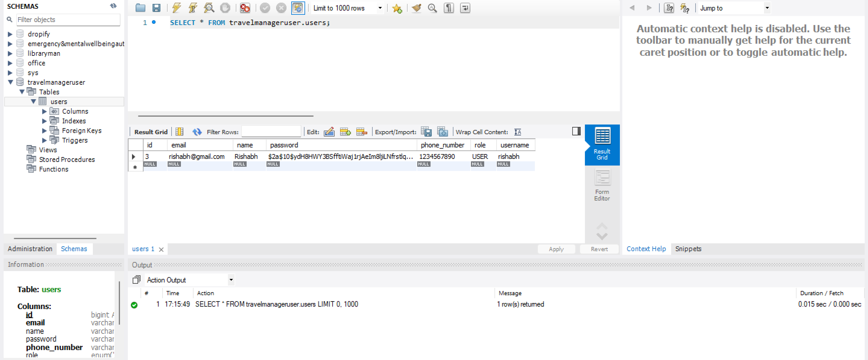
Task: Open the Limit to 1000 rows dropdown
Action: coord(380,8)
